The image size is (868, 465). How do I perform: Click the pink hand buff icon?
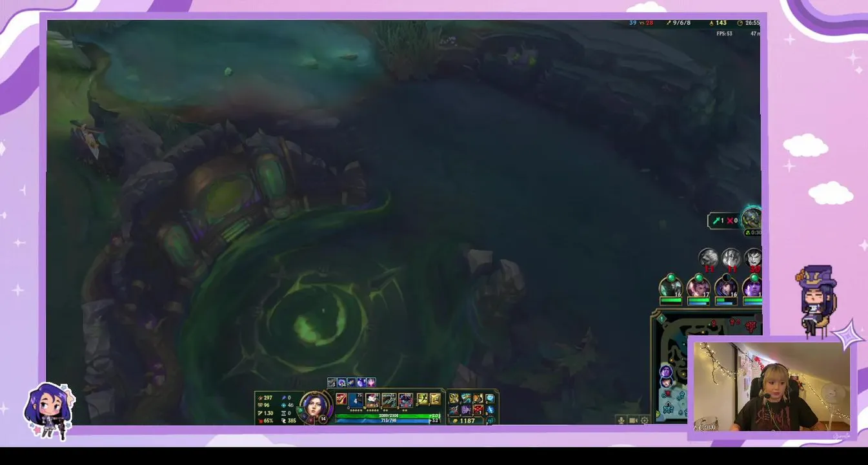371,382
